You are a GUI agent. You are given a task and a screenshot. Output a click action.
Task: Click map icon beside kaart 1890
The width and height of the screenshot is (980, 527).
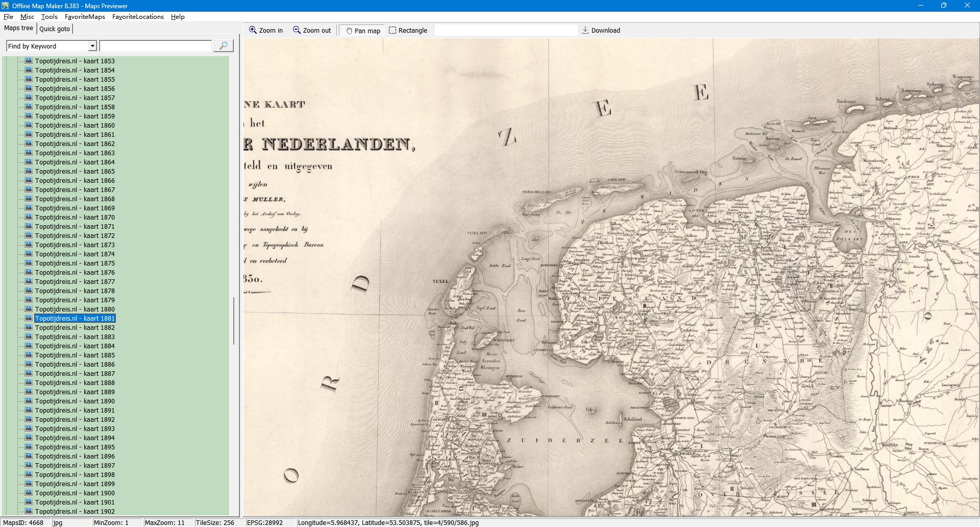pyautogui.click(x=29, y=401)
